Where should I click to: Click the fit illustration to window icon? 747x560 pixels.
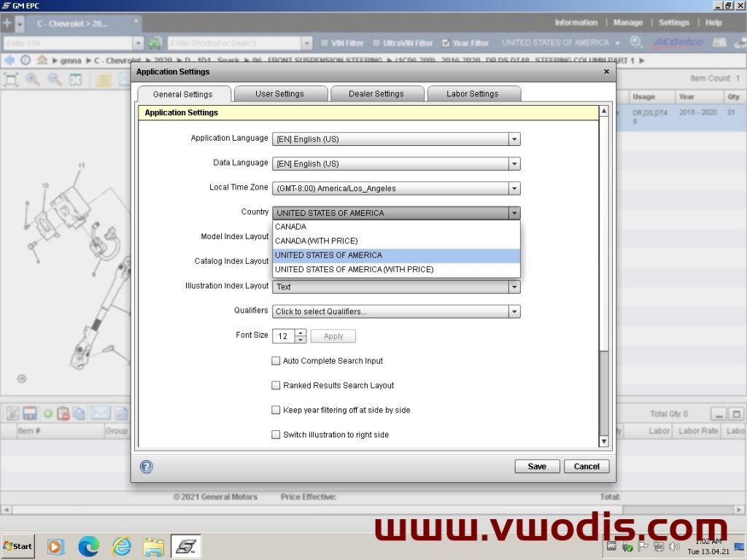pos(11,79)
